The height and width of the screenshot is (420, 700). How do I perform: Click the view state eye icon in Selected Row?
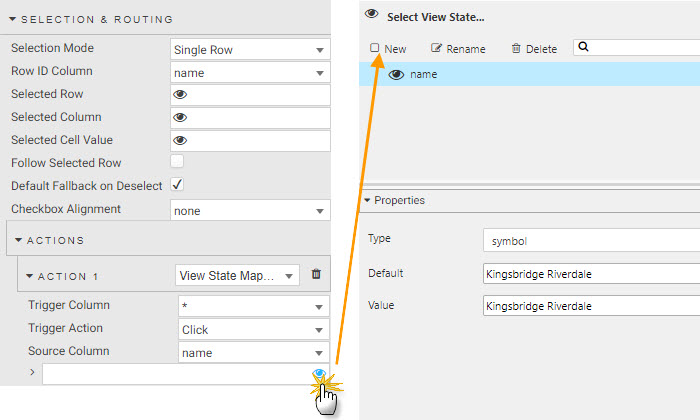tap(181, 95)
